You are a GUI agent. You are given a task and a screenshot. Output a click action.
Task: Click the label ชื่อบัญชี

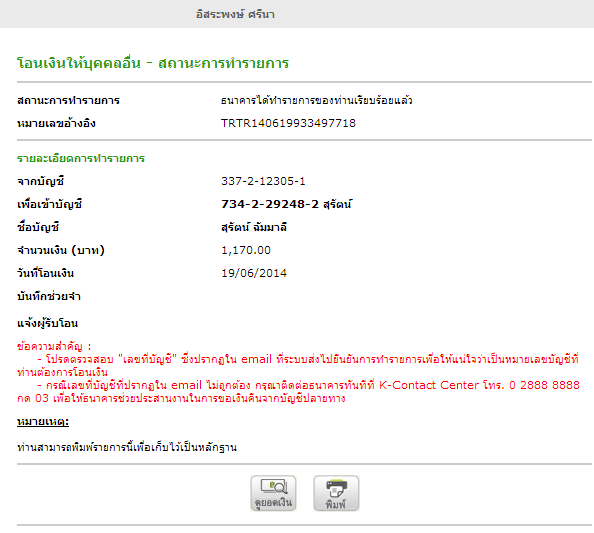tap(38, 228)
